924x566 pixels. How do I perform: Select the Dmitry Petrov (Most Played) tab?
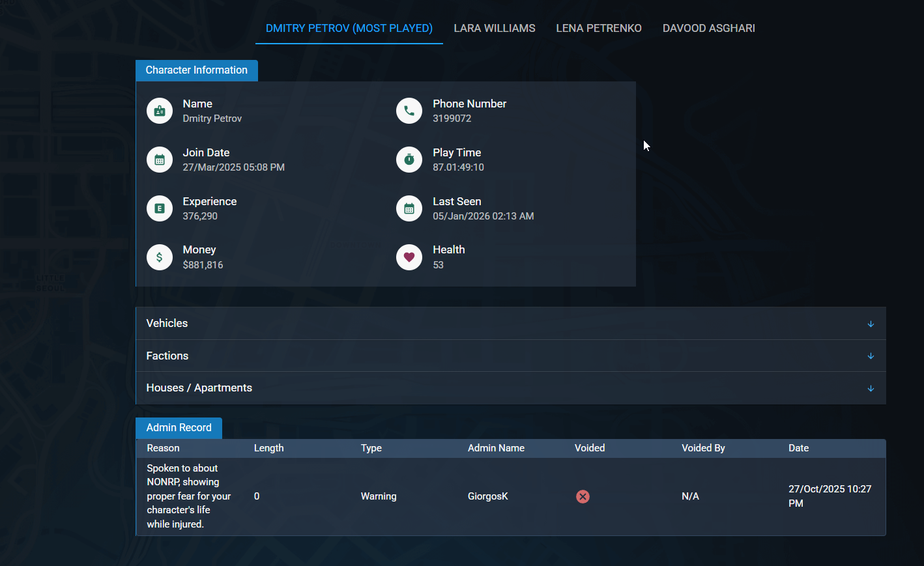349,28
